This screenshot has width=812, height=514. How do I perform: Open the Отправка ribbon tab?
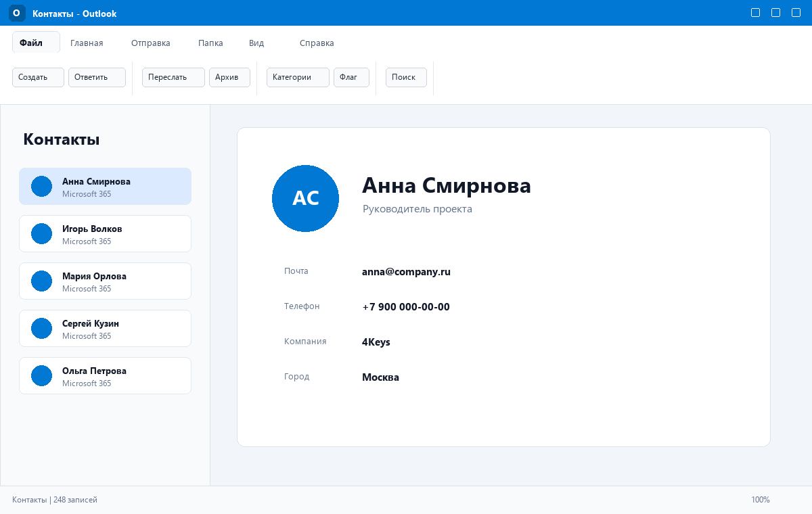(x=151, y=43)
